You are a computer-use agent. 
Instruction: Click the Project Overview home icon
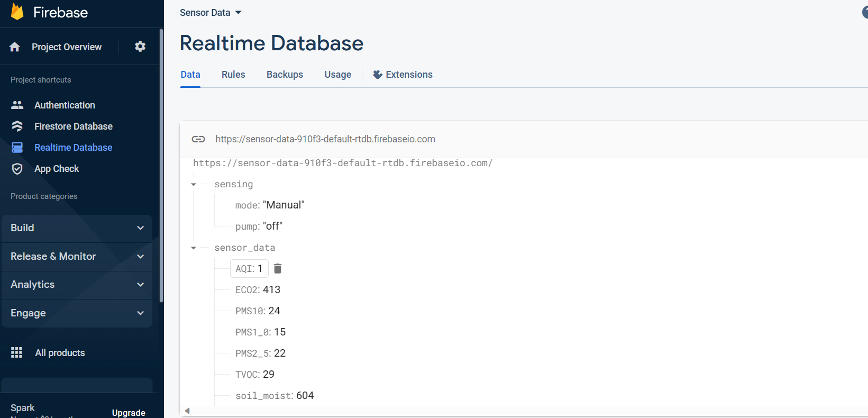15,47
